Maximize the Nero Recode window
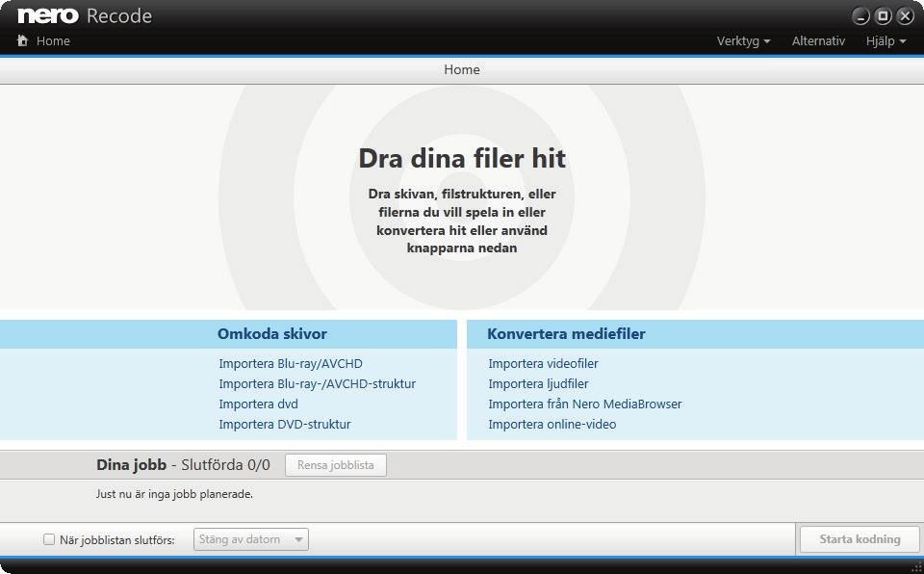Screen dimensions: 924x574 click(883, 16)
